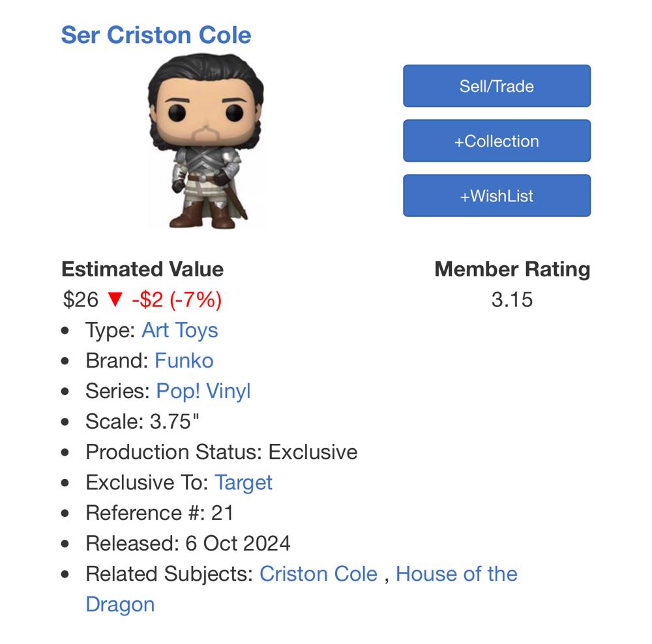
Task: Click the Released: 6 Oct 2024 entry
Action: coord(188,543)
